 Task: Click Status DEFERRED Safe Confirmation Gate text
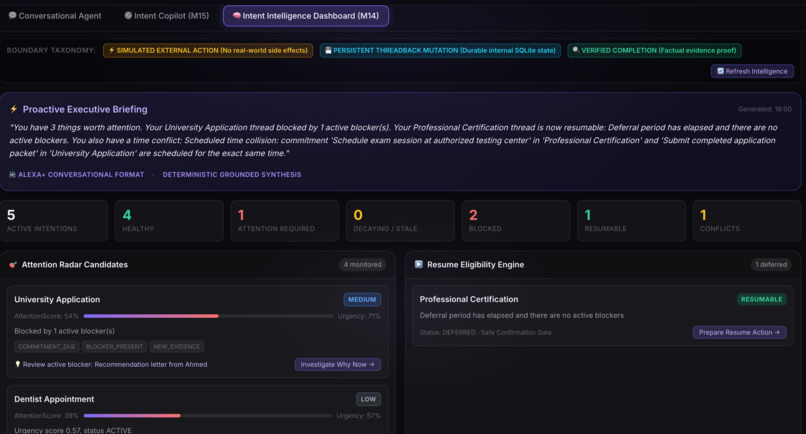tap(485, 332)
